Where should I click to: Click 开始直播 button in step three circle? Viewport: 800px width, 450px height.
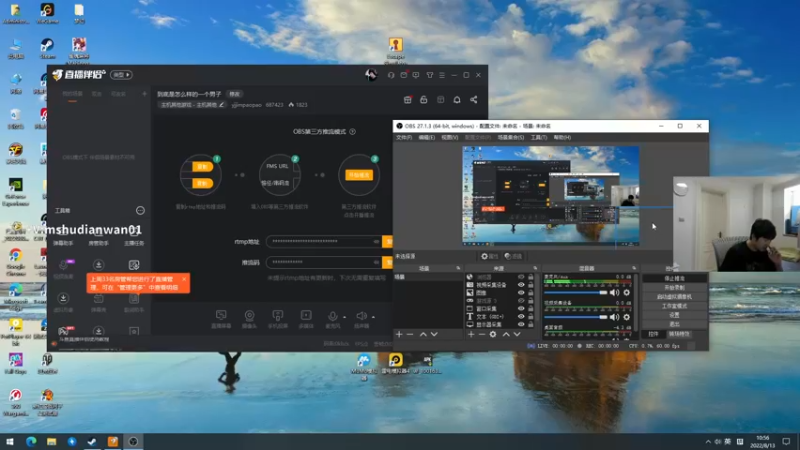(x=359, y=175)
